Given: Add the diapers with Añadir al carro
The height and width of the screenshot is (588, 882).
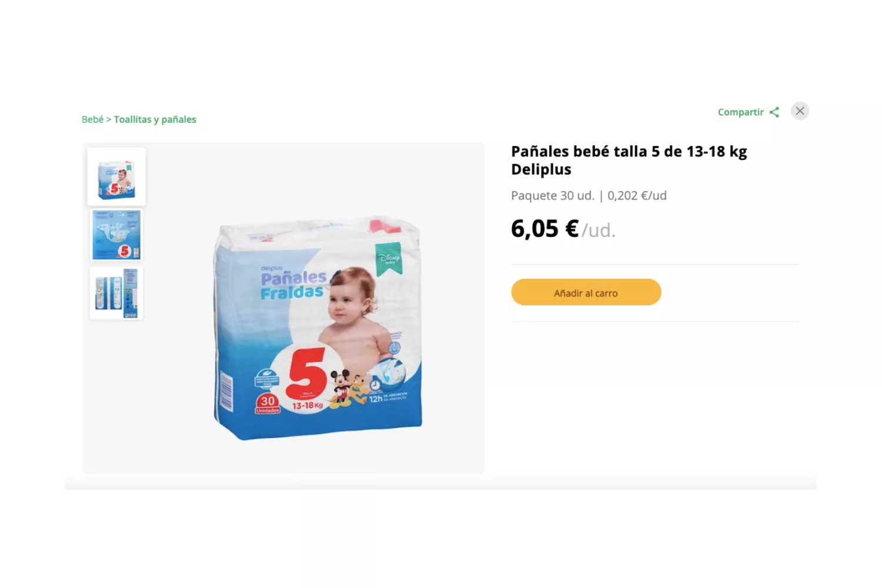Looking at the screenshot, I should [x=586, y=292].
